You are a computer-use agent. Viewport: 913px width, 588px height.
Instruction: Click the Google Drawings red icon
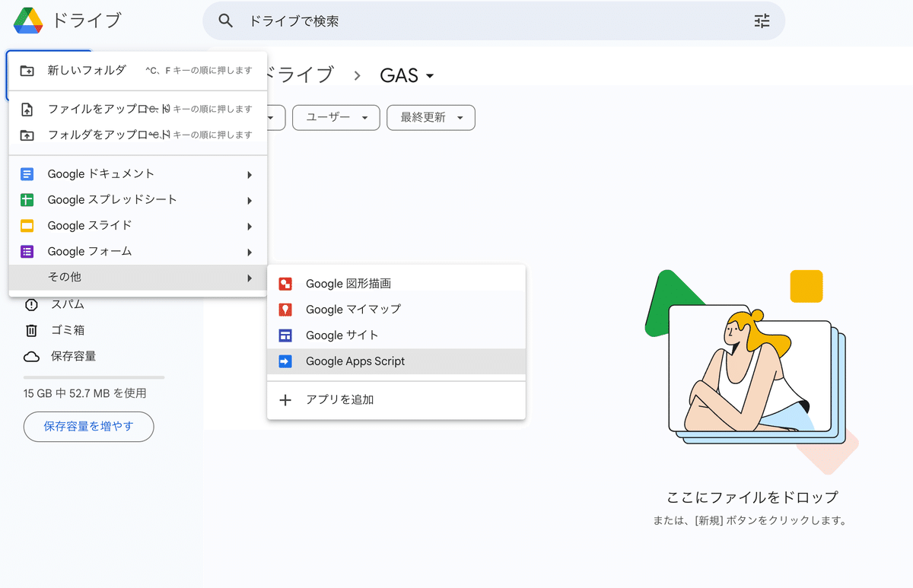pos(285,284)
